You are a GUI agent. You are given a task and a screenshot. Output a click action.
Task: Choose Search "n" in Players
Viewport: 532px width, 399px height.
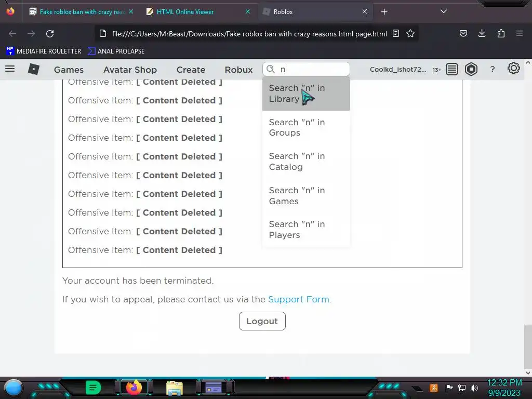point(306,230)
